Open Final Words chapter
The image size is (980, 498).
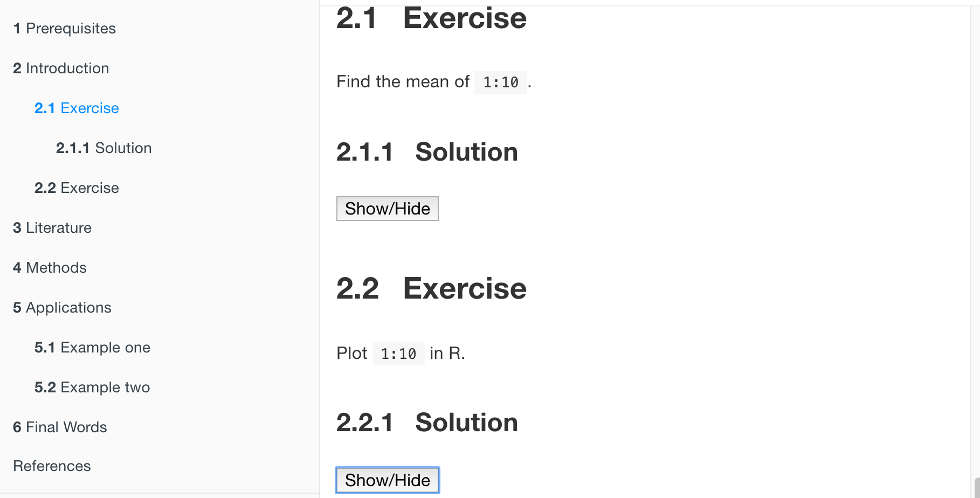coord(60,427)
